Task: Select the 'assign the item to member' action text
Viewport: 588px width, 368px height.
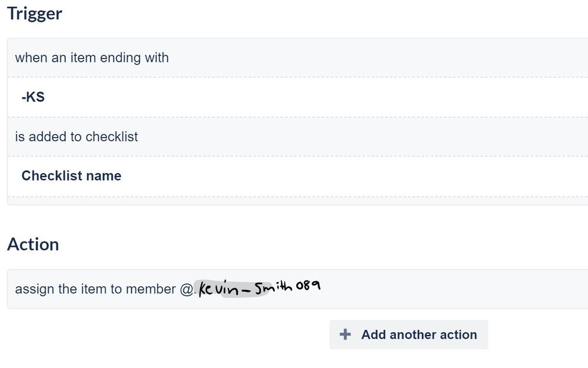Action: point(95,289)
